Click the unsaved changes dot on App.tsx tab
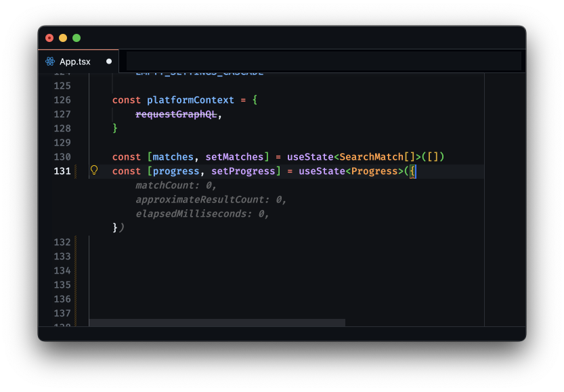The height and width of the screenshot is (392, 564). pos(109,62)
